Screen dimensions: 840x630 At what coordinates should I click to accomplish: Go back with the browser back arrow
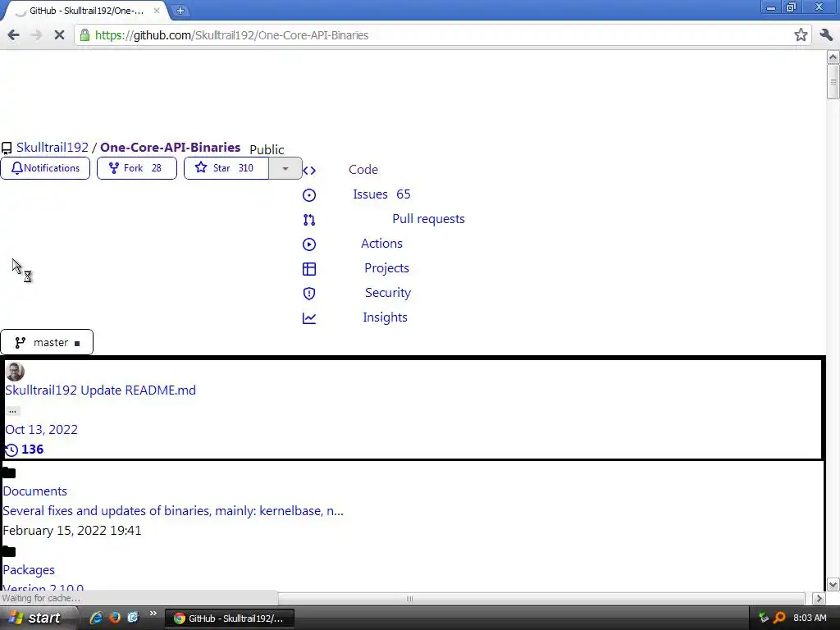(x=13, y=35)
